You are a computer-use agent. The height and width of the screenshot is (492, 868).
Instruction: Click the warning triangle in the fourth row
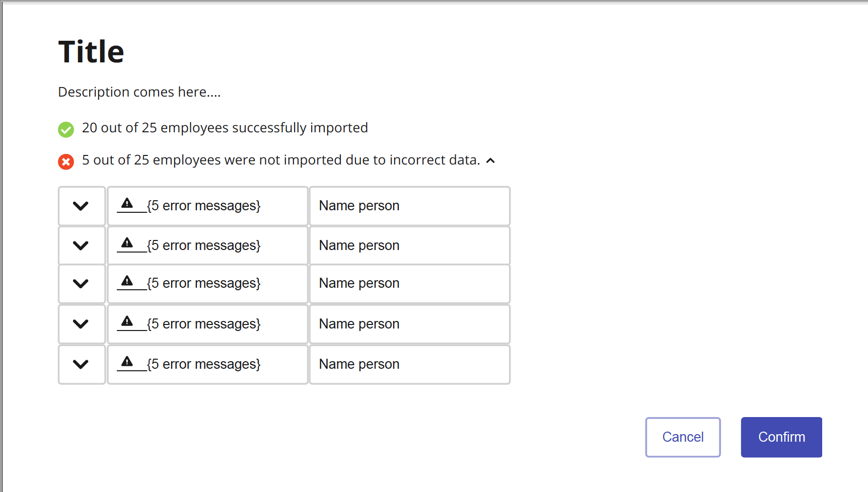(127, 321)
